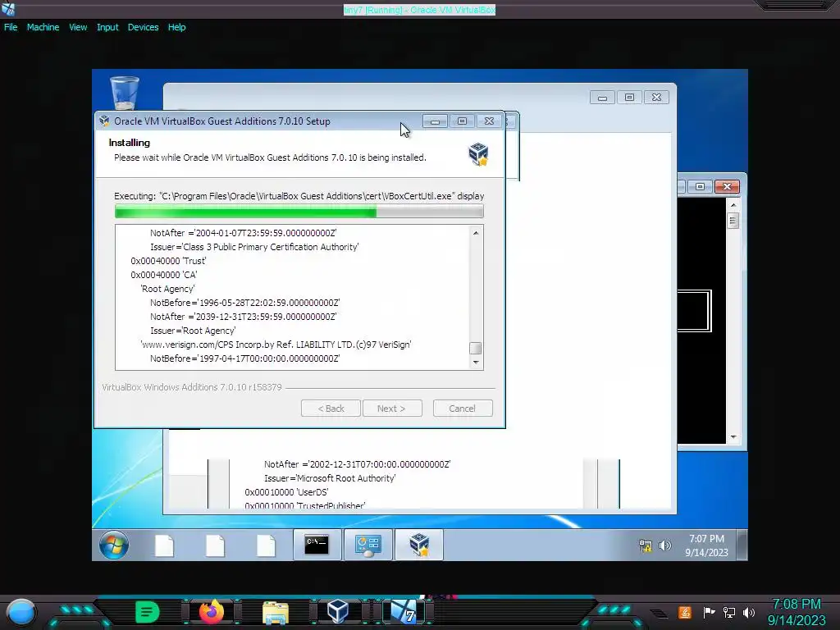
Task: Click the install log scrollbar thumb
Action: point(475,348)
